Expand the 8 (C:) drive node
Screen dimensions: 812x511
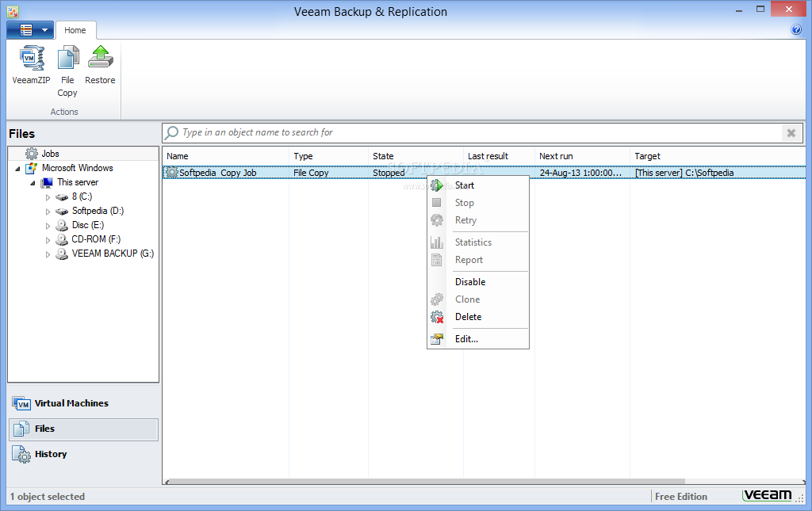(x=48, y=197)
